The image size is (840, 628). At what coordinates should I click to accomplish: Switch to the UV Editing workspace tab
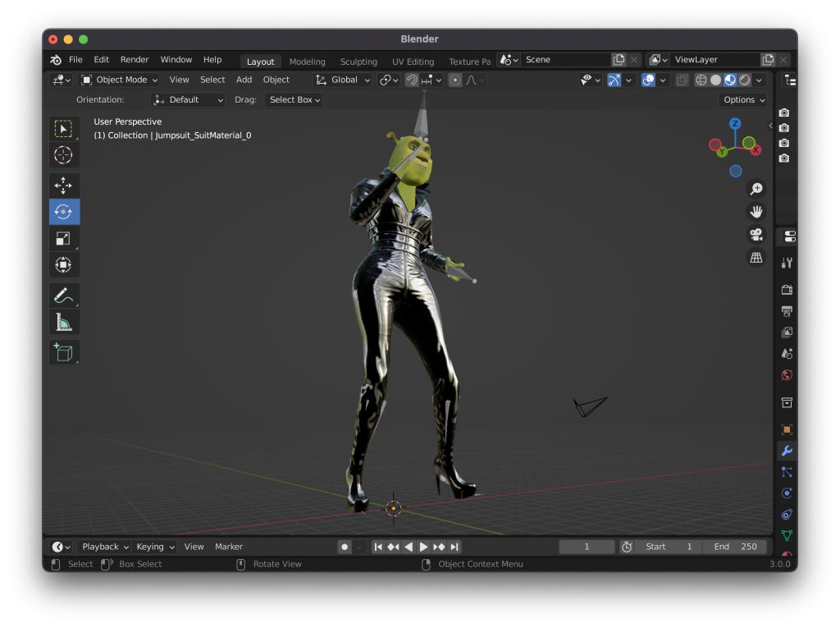pos(413,62)
